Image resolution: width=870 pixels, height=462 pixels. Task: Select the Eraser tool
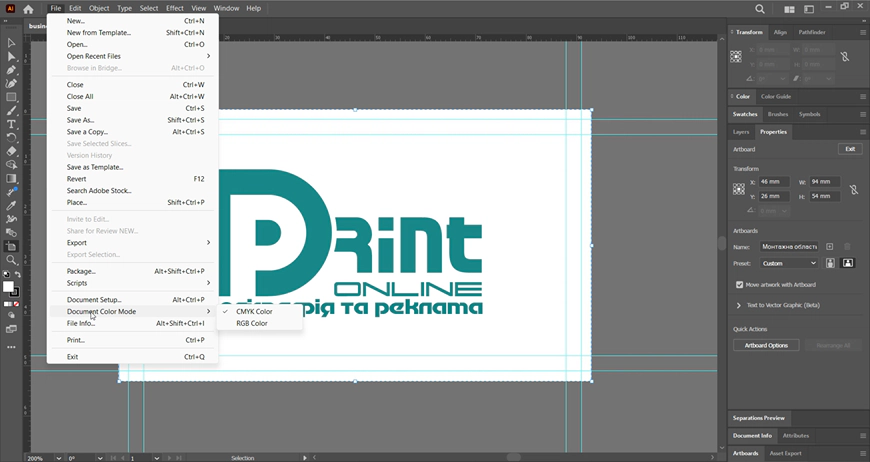click(x=11, y=151)
